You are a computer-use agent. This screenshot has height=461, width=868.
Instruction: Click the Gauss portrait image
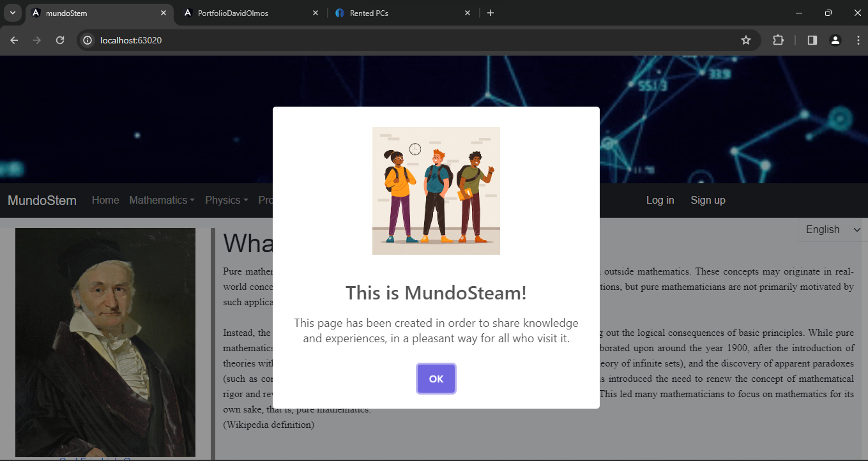105,342
